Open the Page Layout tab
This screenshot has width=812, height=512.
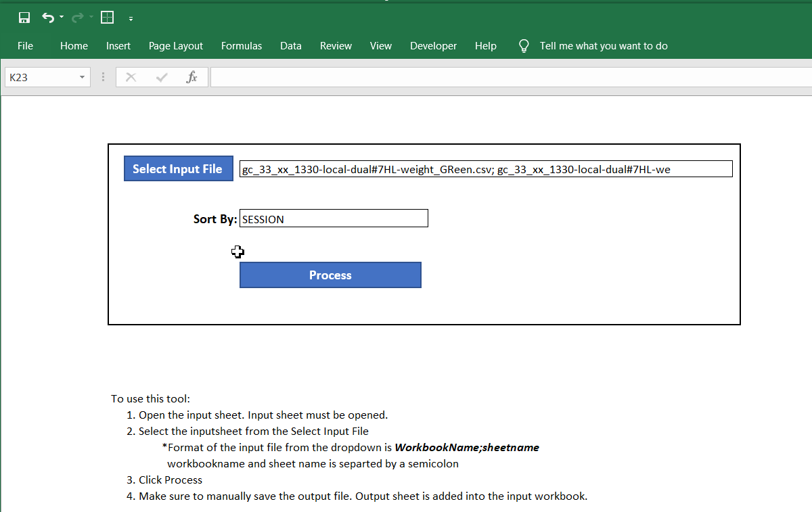tap(176, 46)
